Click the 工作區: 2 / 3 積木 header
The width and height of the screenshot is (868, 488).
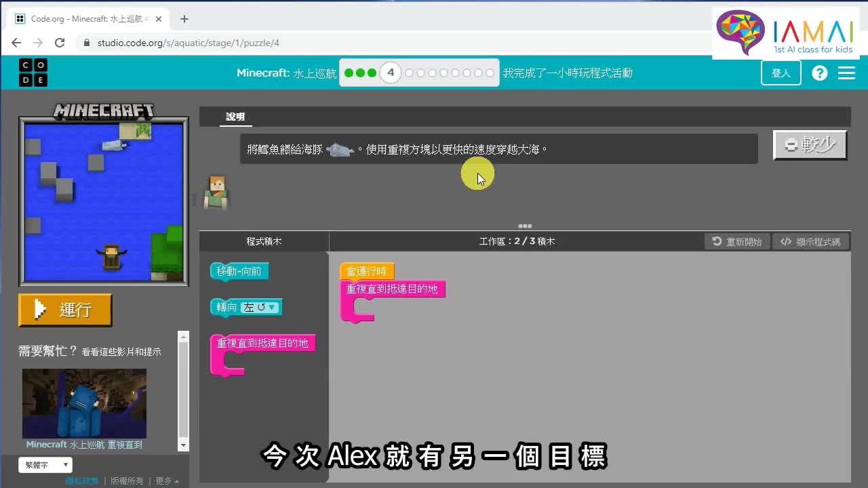coord(517,241)
